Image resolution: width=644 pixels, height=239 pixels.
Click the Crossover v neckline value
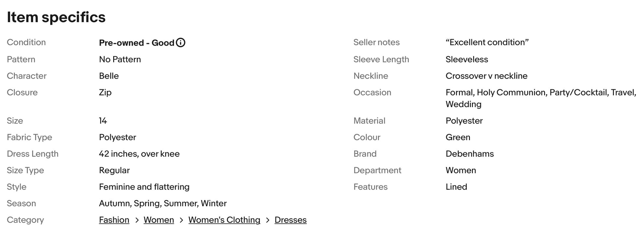point(486,76)
